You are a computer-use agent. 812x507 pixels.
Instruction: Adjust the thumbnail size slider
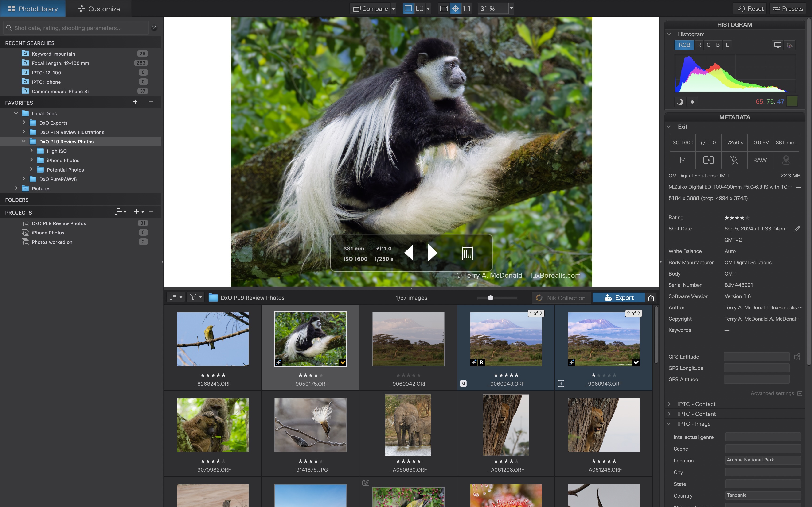pos(491,298)
